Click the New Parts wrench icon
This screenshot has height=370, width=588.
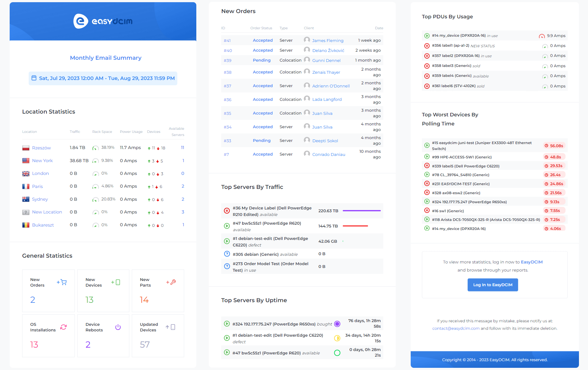(171, 282)
